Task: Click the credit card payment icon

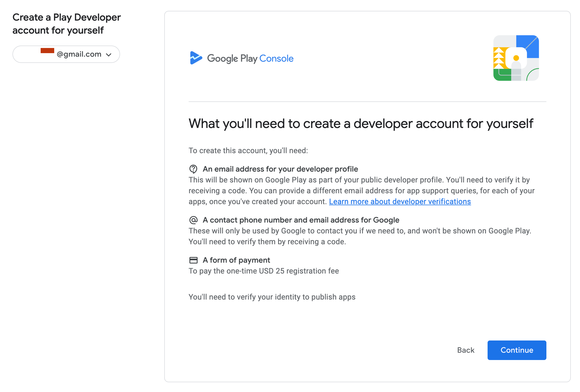Action: (193, 260)
